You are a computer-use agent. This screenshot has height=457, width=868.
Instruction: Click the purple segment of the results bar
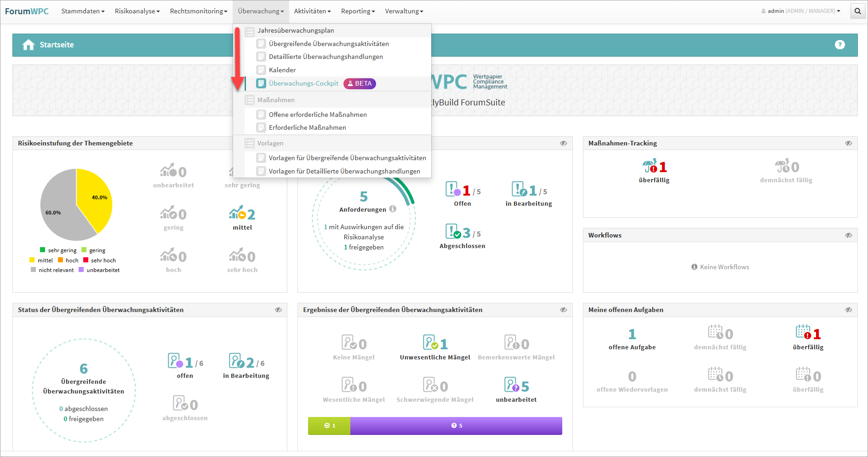click(x=456, y=426)
